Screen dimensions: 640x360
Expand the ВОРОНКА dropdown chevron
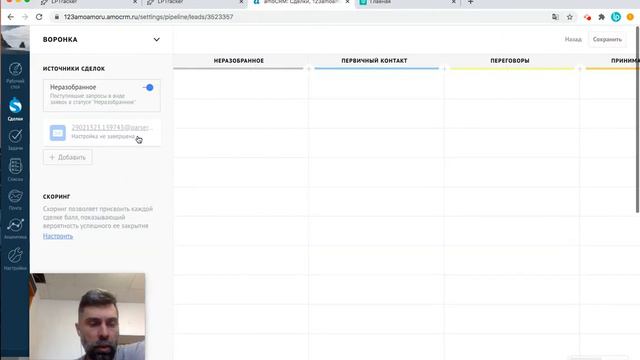pyautogui.click(x=157, y=40)
